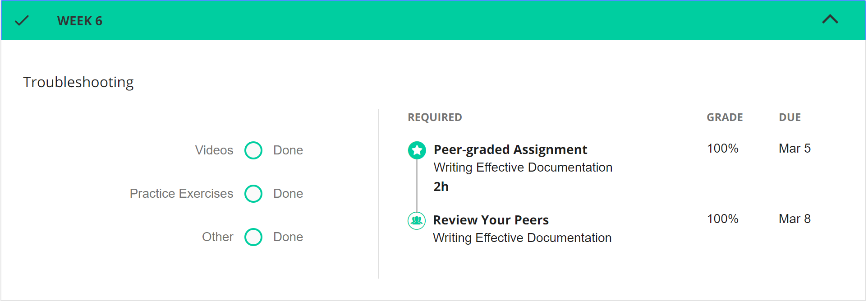The height and width of the screenshot is (303, 868).
Task: Select the Videos label
Action: coord(214,150)
